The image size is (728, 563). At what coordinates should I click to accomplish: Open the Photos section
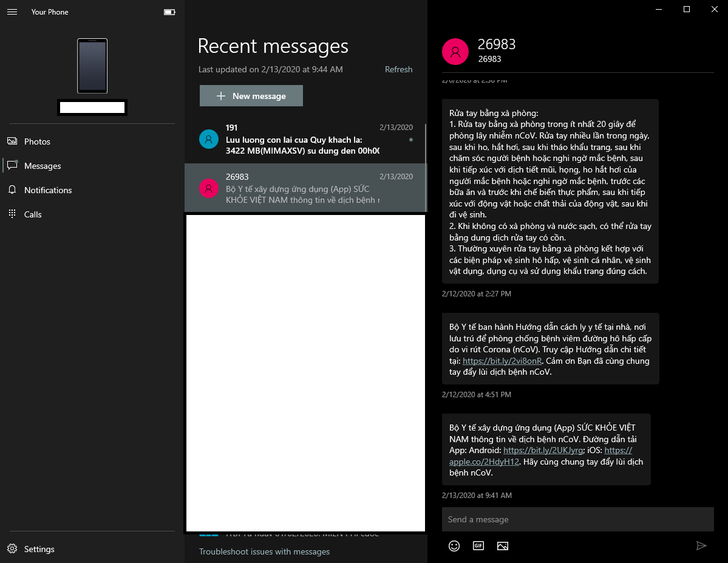coord(92,142)
